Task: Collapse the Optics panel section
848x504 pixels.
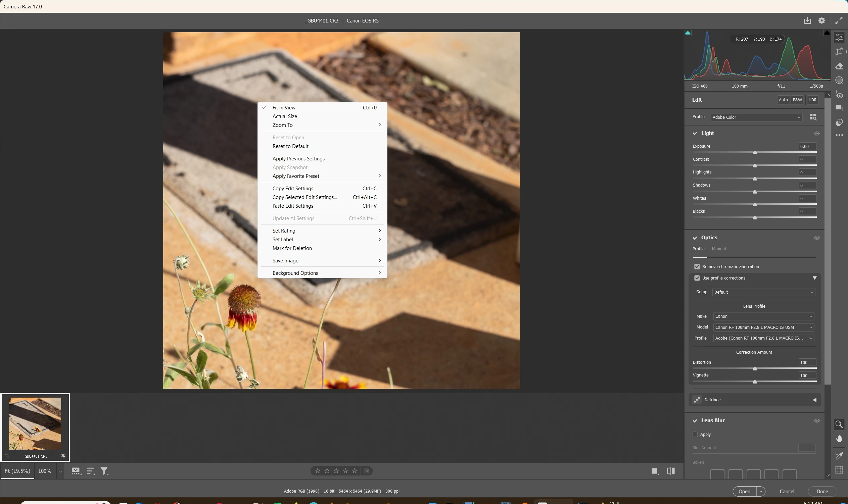Action: pos(695,238)
